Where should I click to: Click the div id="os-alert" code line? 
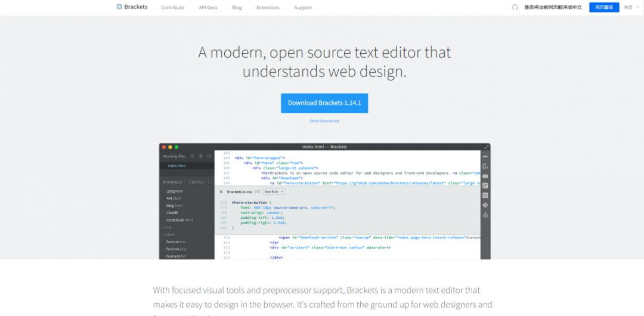pos(330,247)
